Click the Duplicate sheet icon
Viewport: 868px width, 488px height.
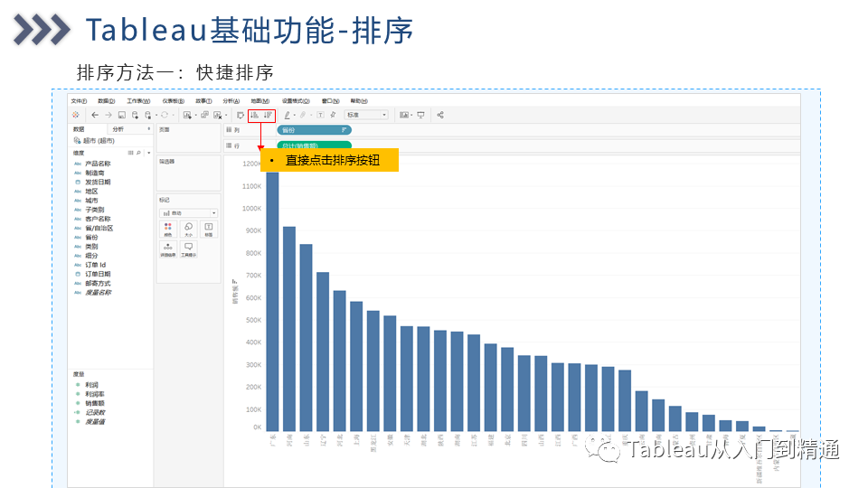(x=204, y=115)
